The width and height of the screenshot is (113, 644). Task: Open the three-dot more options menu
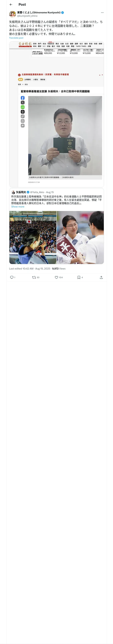click(x=102, y=13)
